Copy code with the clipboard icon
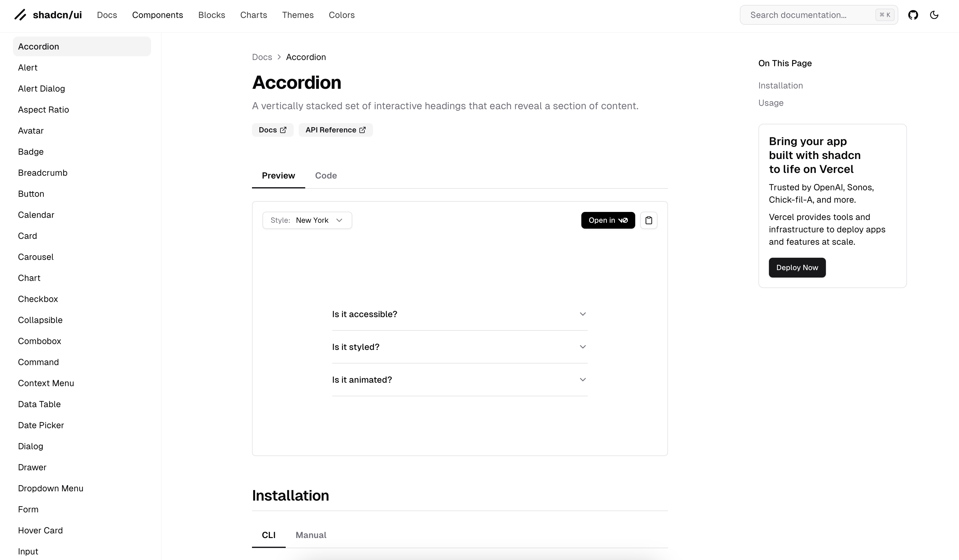 [649, 220]
